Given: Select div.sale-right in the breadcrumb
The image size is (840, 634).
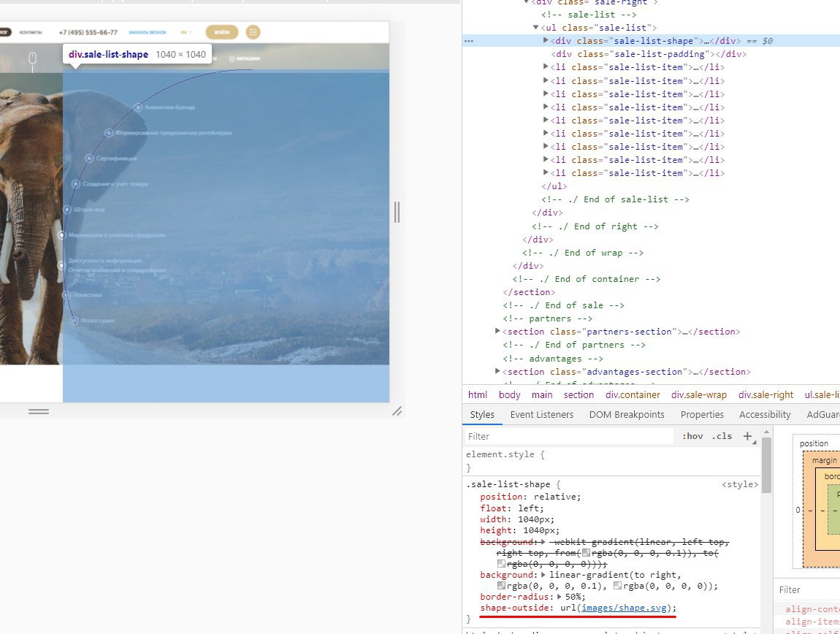Looking at the screenshot, I should [765, 394].
